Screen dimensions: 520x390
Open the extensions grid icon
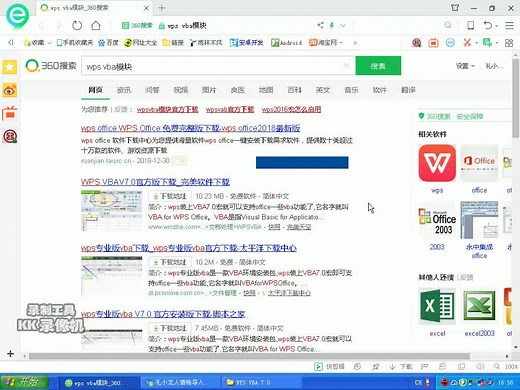click(x=509, y=43)
